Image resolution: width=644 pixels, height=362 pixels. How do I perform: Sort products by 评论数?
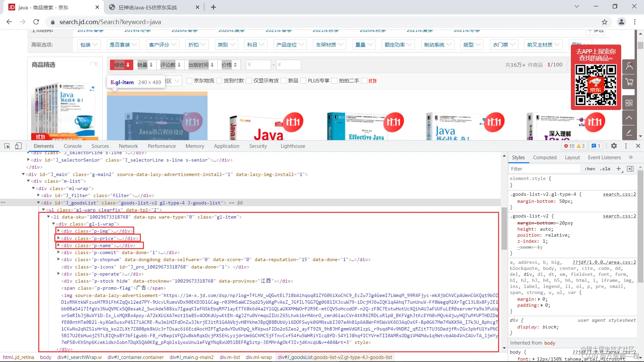coord(170,65)
